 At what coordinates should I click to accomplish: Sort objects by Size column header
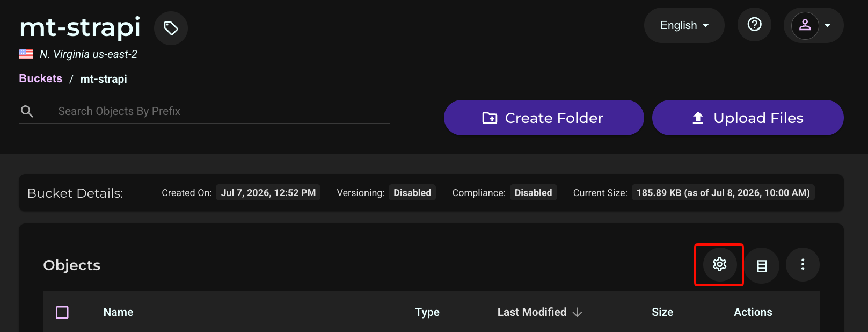click(x=662, y=312)
